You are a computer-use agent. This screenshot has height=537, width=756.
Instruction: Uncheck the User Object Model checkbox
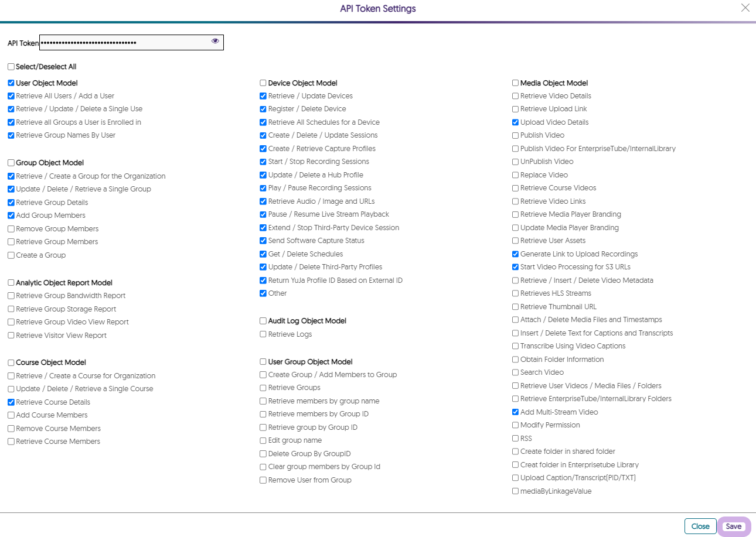11,83
